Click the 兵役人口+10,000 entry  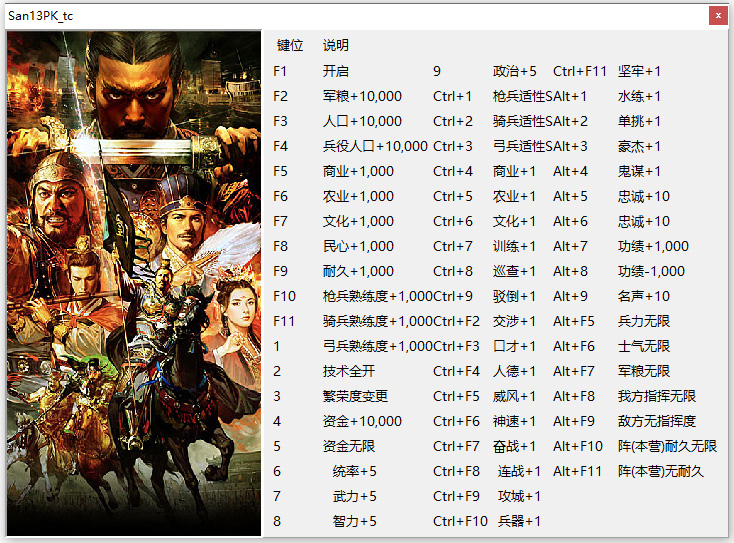pos(375,147)
